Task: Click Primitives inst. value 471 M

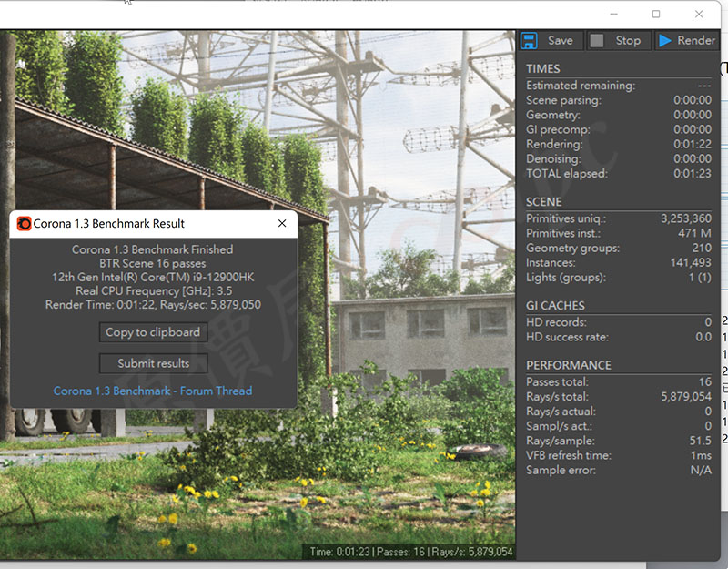Action: (x=694, y=233)
